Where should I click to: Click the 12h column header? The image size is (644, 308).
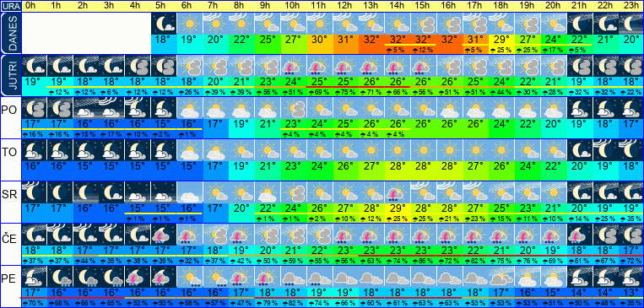click(345, 6)
